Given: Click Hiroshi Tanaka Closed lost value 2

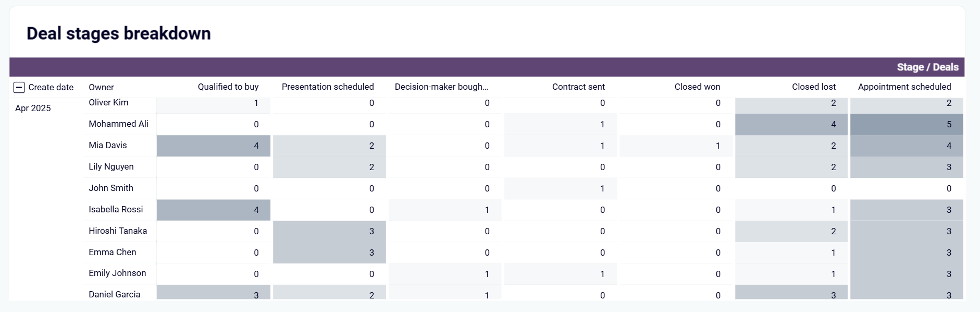Looking at the screenshot, I should click(791, 231).
